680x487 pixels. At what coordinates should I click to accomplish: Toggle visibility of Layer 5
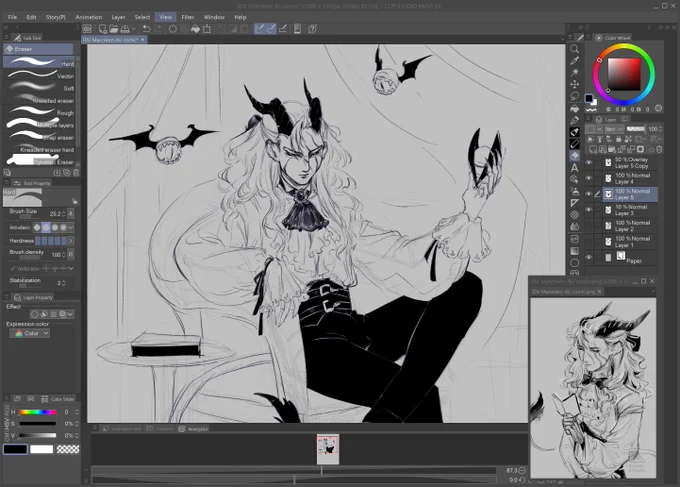point(588,194)
